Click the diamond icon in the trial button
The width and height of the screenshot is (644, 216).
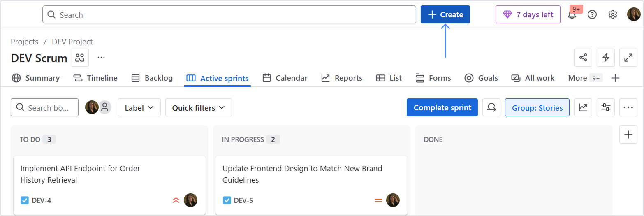point(507,14)
